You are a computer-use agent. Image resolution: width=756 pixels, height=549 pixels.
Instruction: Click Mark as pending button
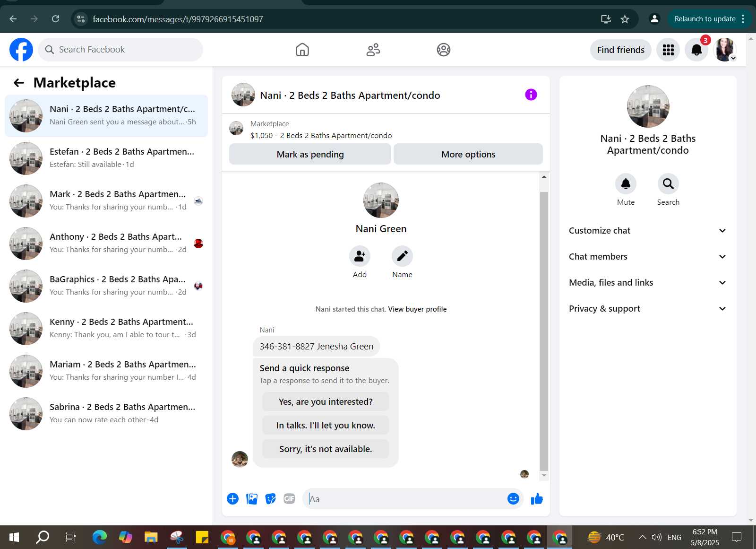click(x=310, y=154)
